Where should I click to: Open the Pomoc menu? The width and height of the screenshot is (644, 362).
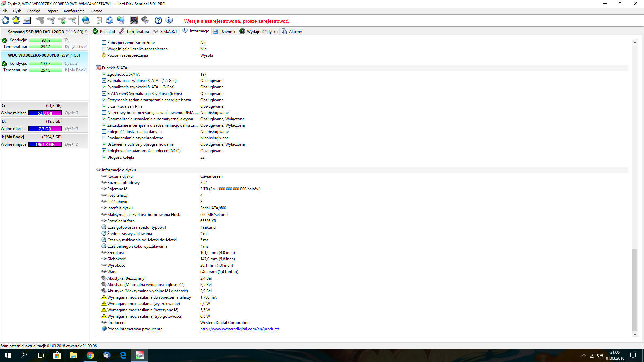pos(97,11)
